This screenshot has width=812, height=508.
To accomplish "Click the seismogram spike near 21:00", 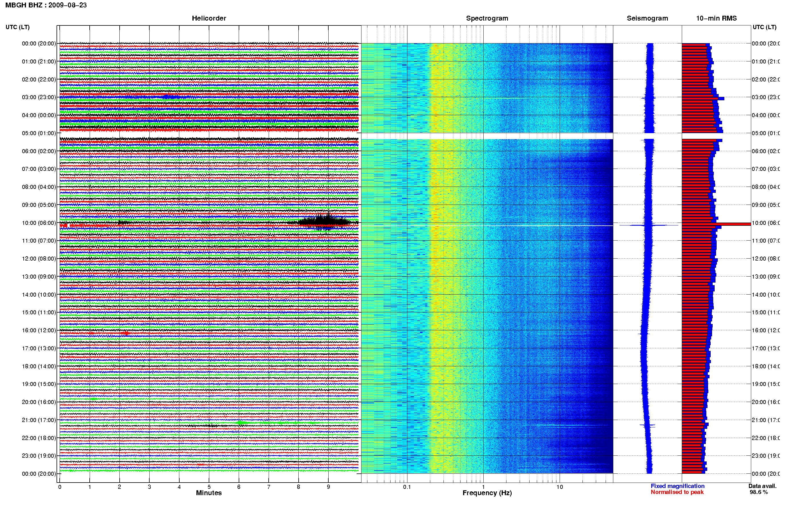I will 648,425.
